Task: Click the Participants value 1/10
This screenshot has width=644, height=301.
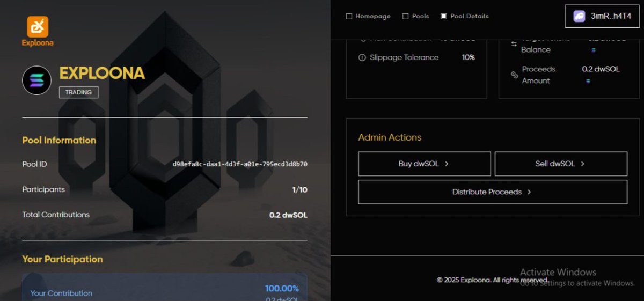Action: [299, 190]
